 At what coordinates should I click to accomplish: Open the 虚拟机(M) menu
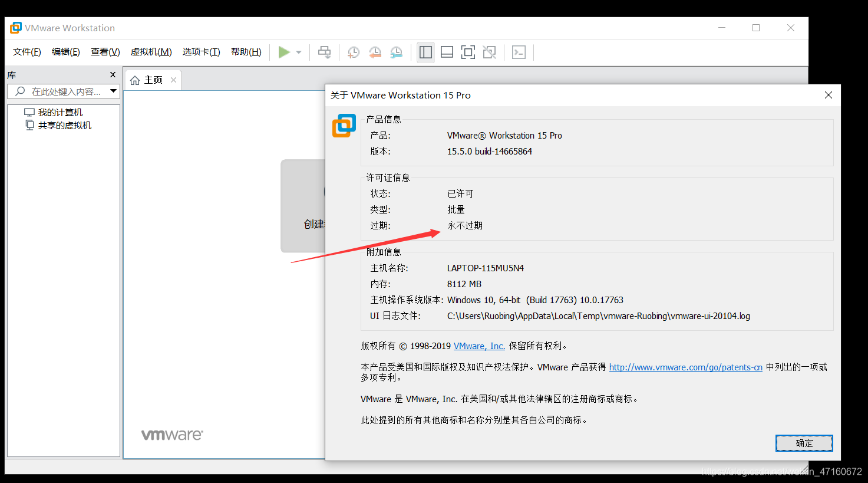[151, 52]
